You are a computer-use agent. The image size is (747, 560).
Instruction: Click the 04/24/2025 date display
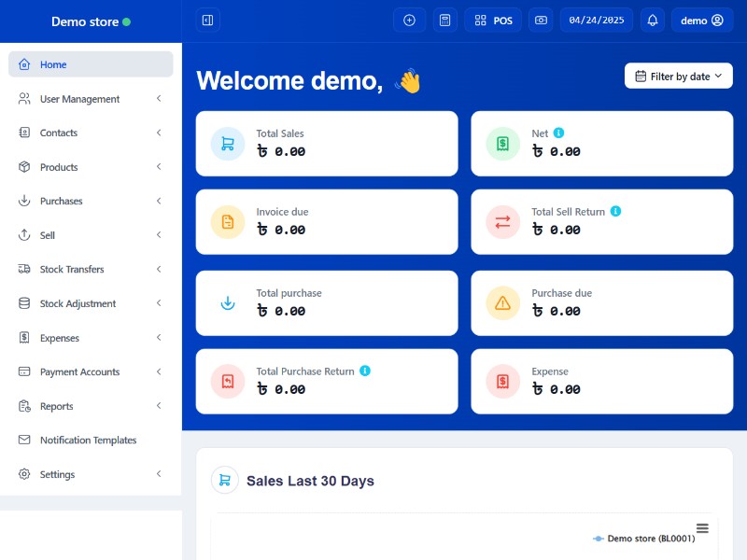coord(596,21)
